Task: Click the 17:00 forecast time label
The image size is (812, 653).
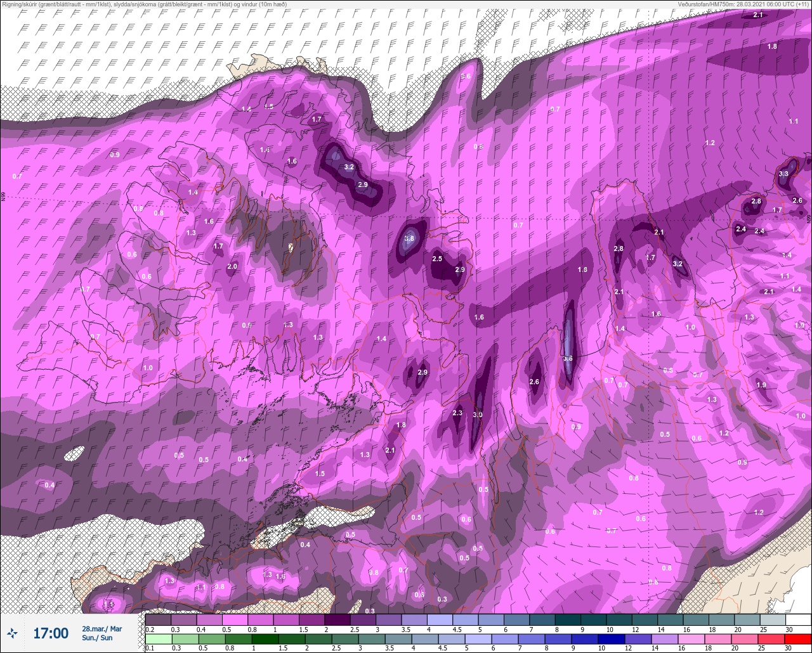Action: point(50,633)
